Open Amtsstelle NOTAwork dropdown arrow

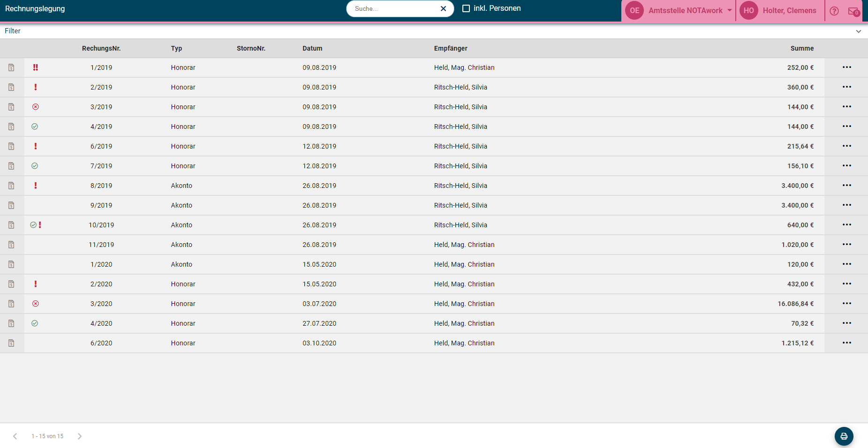(x=730, y=10)
